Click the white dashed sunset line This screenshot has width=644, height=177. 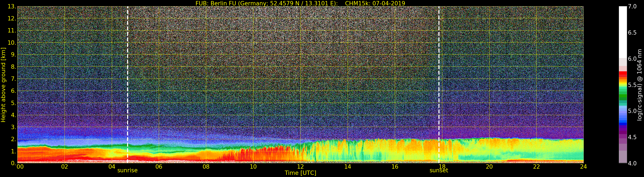(x=439, y=75)
